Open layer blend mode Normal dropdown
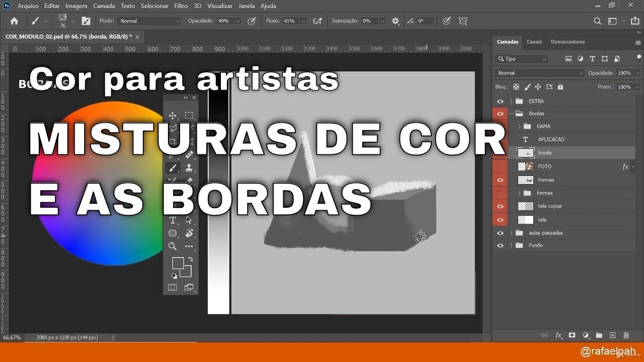The height and width of the screenshot is (362, 644). (x=540, y=73)
